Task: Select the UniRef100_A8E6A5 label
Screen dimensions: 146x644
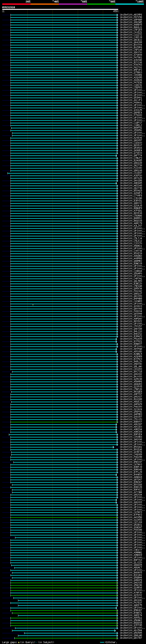Action: 131,183
